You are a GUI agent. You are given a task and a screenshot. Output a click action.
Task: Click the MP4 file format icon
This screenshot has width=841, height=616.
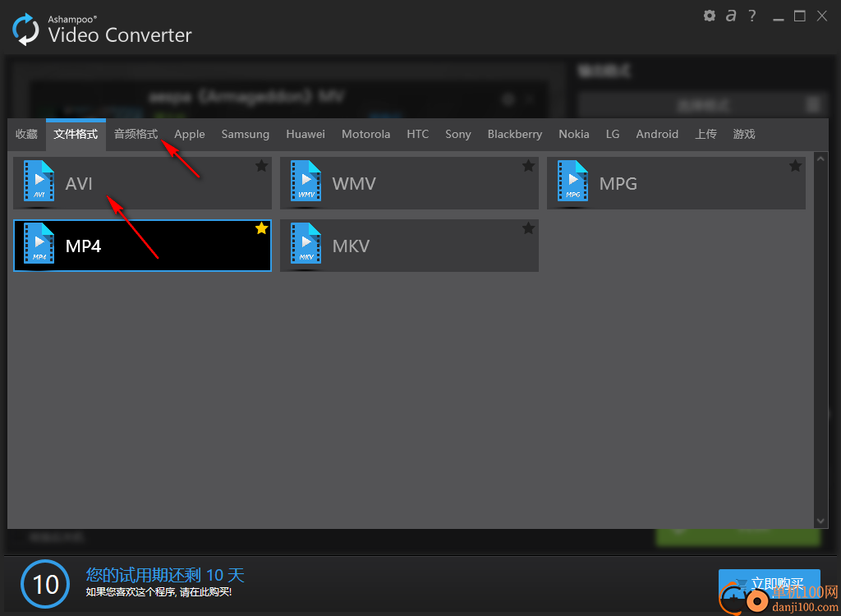click(x=39, y=243)
